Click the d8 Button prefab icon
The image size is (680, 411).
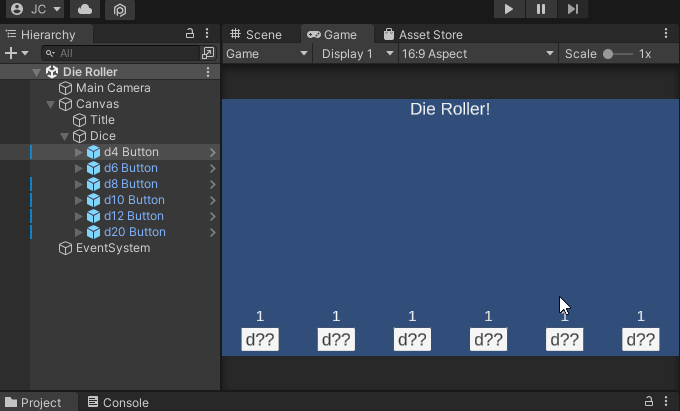pos(93,184)
